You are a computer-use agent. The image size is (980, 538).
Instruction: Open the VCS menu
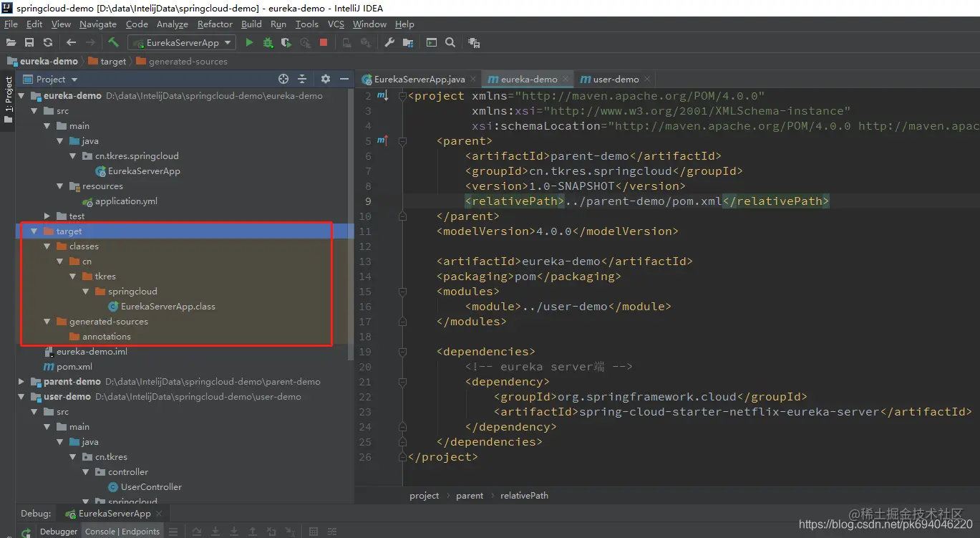point(336,24)
